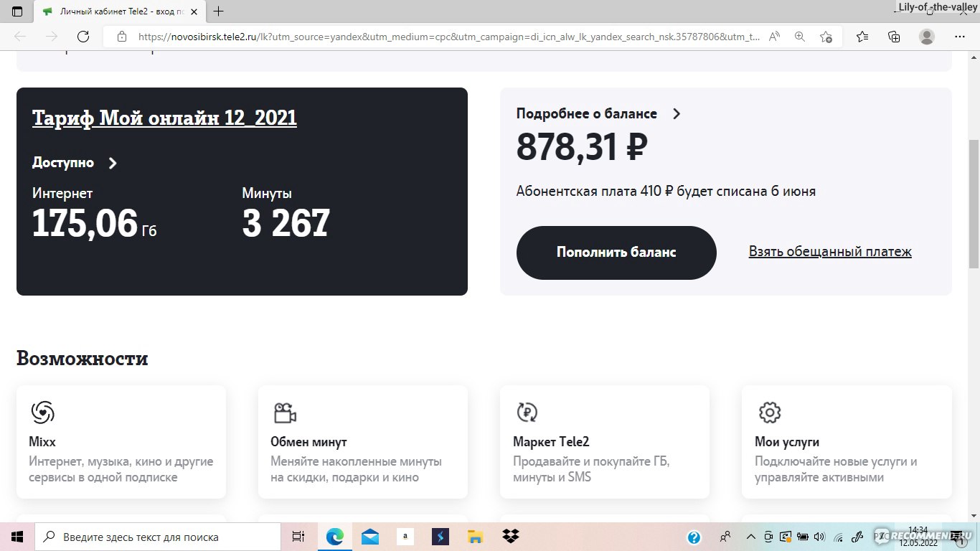This screenshot has height=551, width=980.
Task: View site information lock icon
Action: [122, 37]
